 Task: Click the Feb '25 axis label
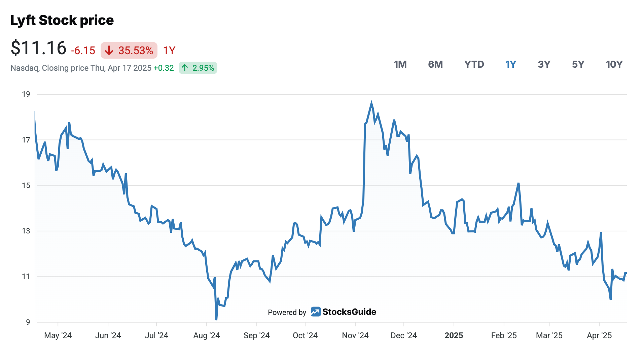click(504, 336)
